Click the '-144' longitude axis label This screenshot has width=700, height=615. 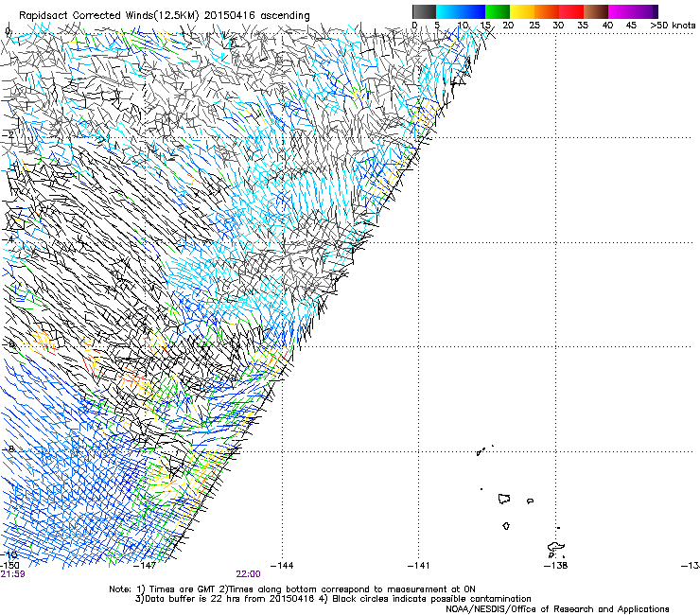[x=282, y=566]
